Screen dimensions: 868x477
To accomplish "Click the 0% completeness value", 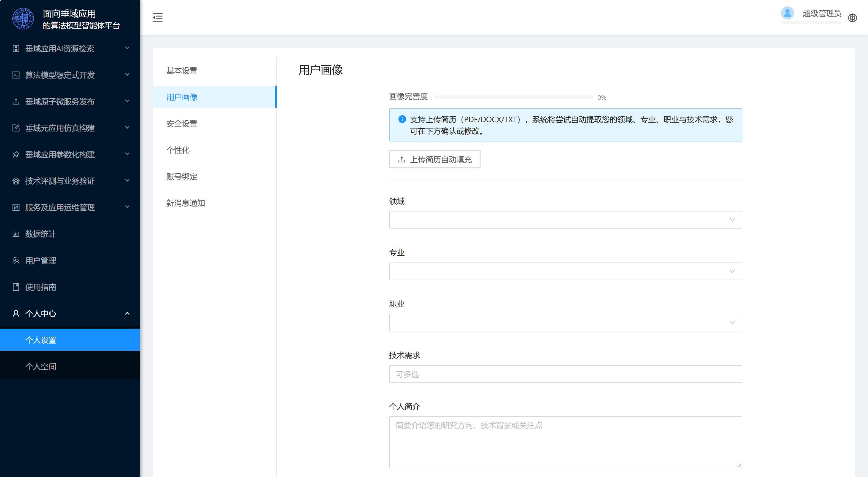I will coord(602,97).
